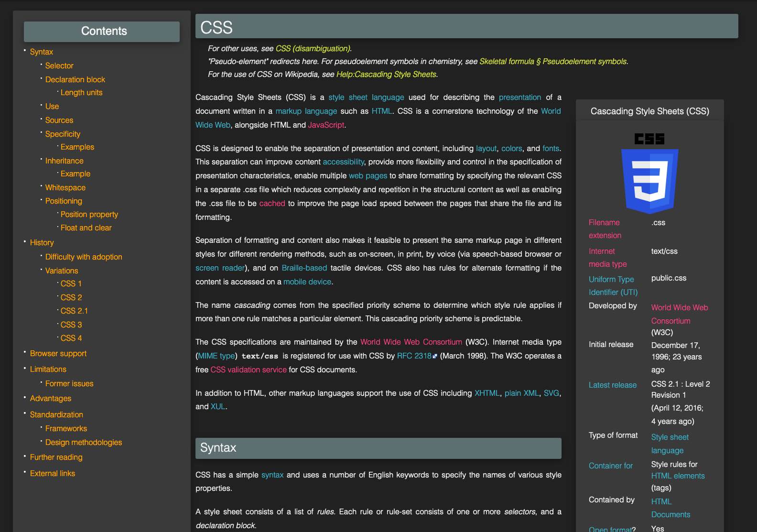Follow Skeletal formula § Pseudoelement symbols link
The image size is (757, 532).
click(x=553, y=61)
